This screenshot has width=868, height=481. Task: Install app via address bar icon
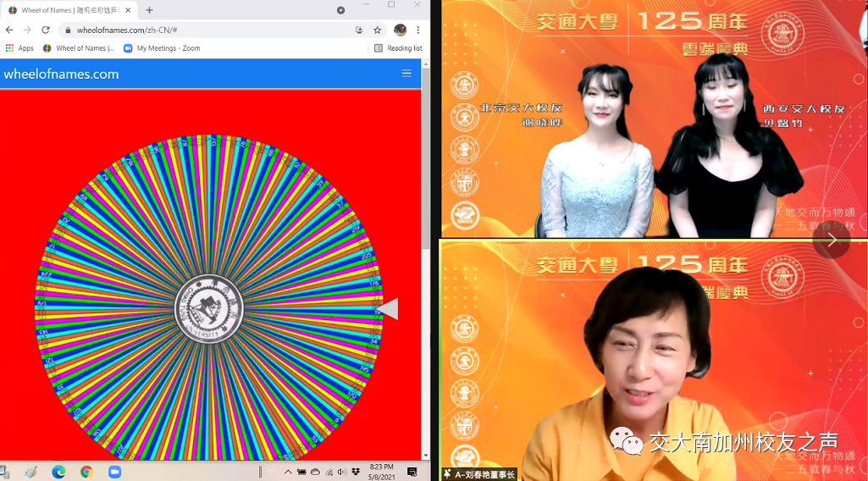[x=359, y=30]
